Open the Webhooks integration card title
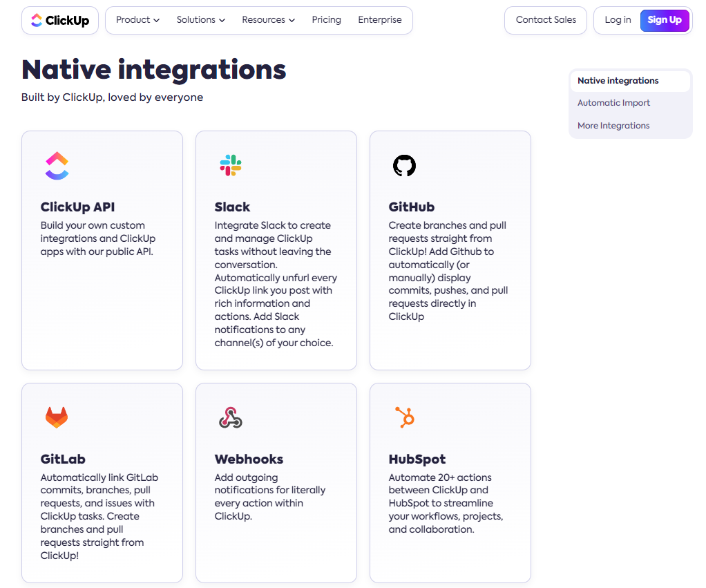This screenshot has height=588, width=706. tap(249, 459)
